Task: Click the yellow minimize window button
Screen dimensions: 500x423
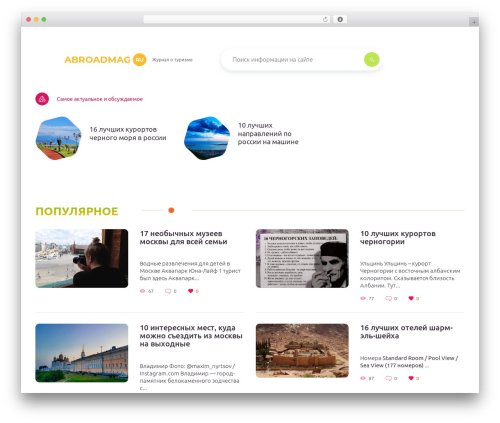Action: (x=36, y=20)
